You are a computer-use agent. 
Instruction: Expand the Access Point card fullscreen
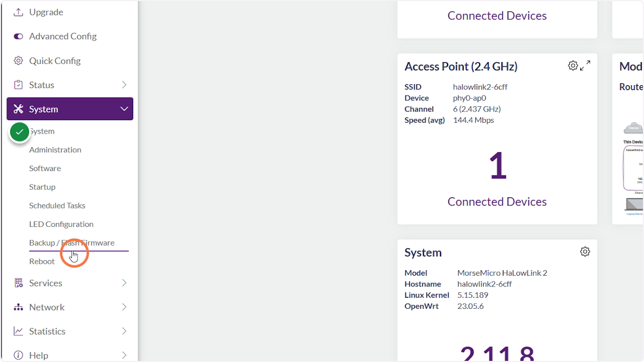[586, 65]
